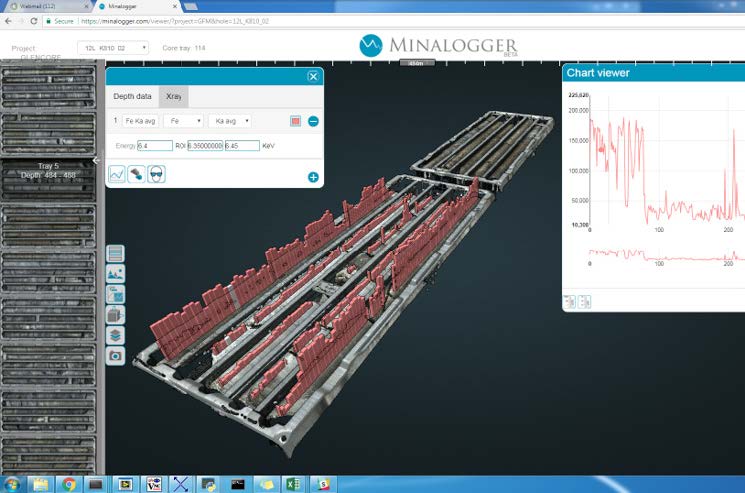
Task: Click the 3D box icon in the viewer toolbar
Action: click(115, 315)
